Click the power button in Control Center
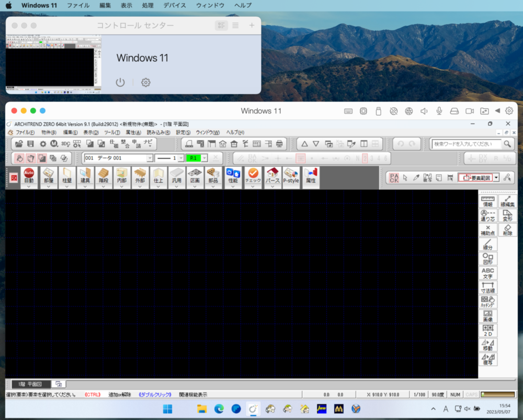The image size is (523, 420). point(120,83)
